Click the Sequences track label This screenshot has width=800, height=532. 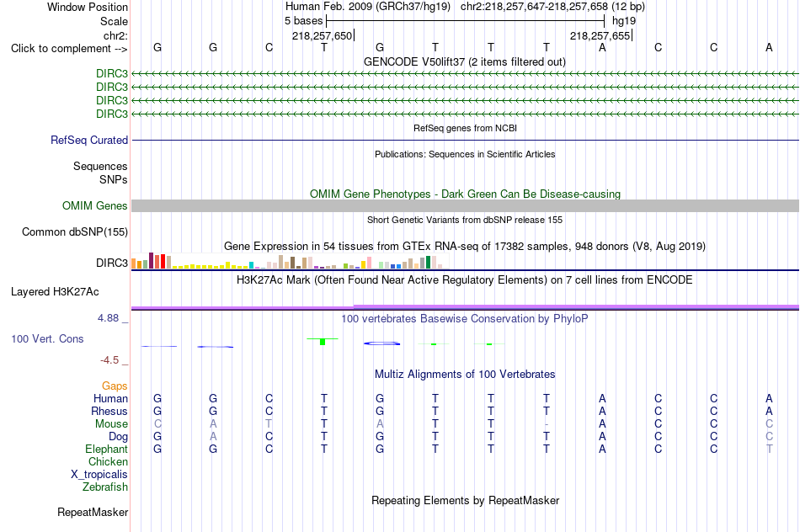click(100, 167)
